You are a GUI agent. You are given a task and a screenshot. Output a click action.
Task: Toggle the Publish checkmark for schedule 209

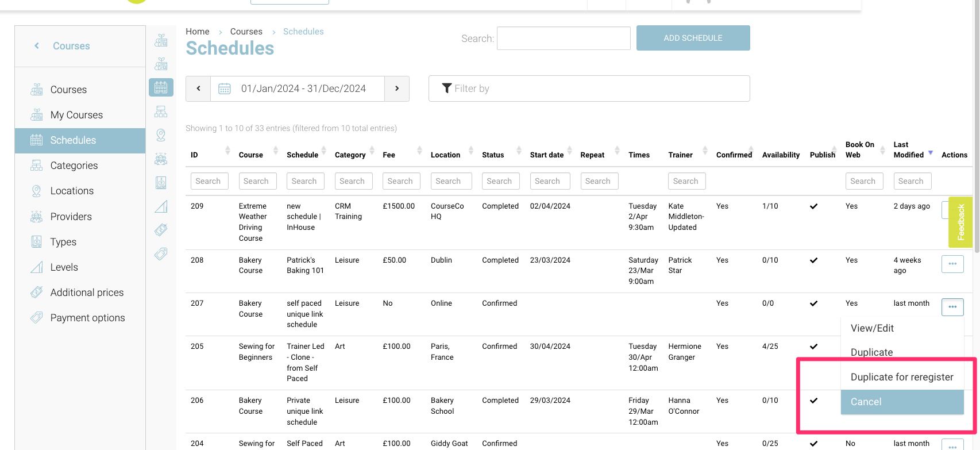coord(813,206)
